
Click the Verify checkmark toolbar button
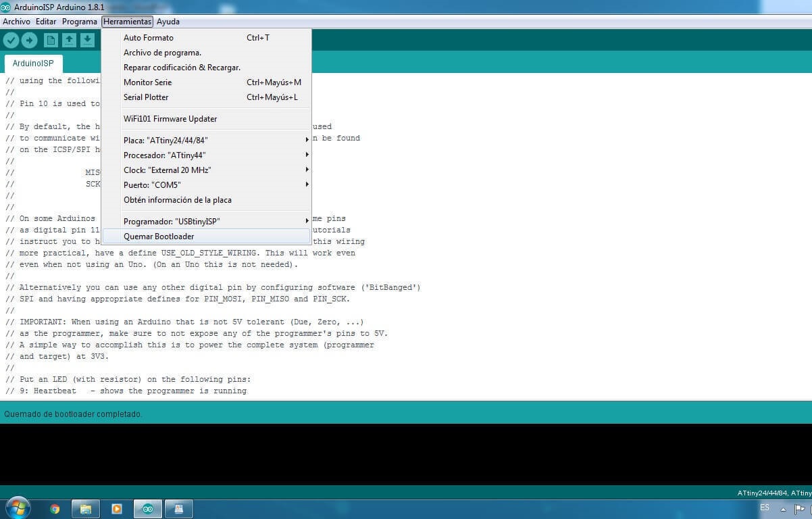[11, 41]
